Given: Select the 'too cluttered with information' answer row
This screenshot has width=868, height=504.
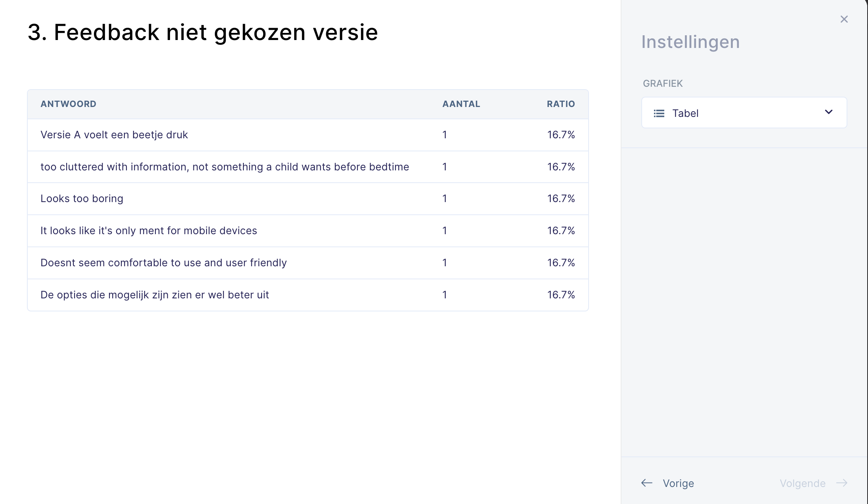Looking at the screenshot, I should coord(224,167).
